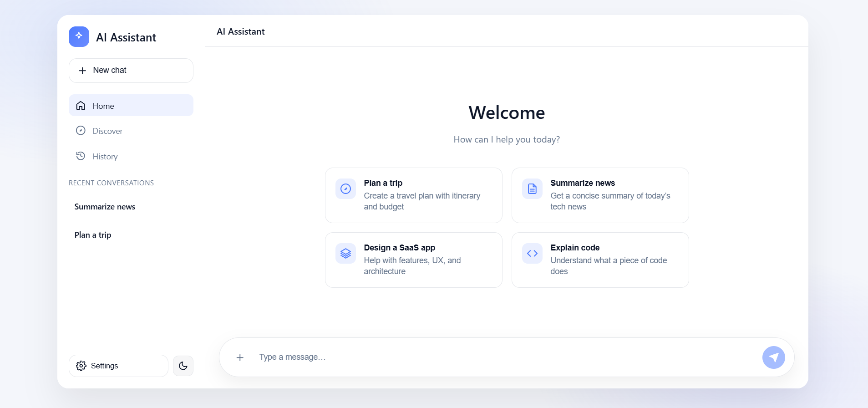Start a New chat

pyautogui.click(x=131, y=71)
